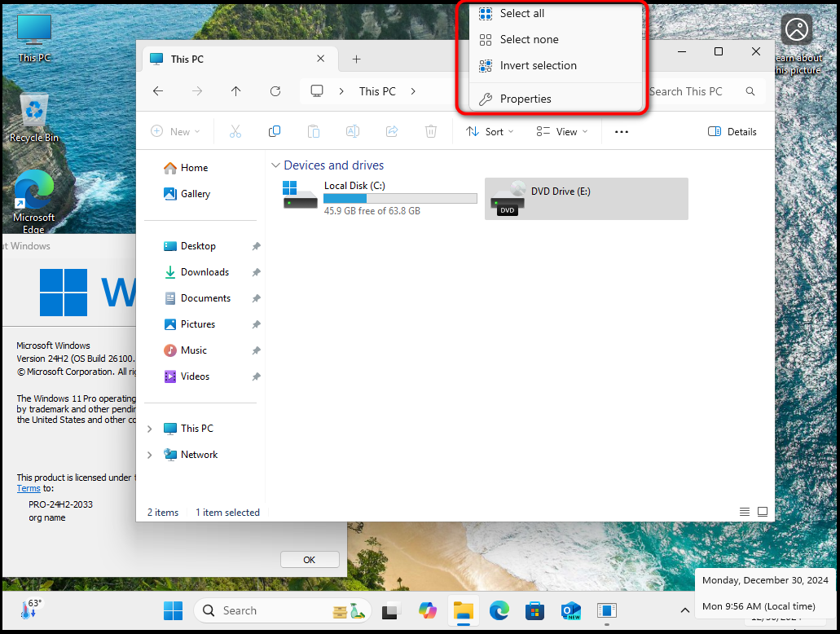Click the pin icon beside Downloads

pos(256,272)
